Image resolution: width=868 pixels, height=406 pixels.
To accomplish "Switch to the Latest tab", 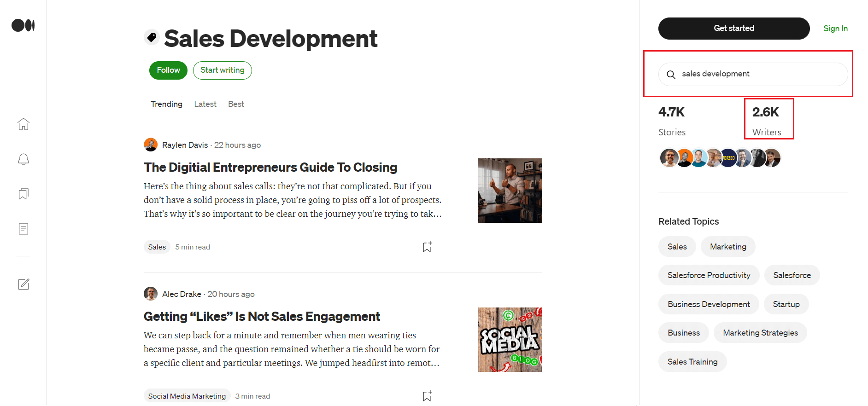I will [205, 104].
